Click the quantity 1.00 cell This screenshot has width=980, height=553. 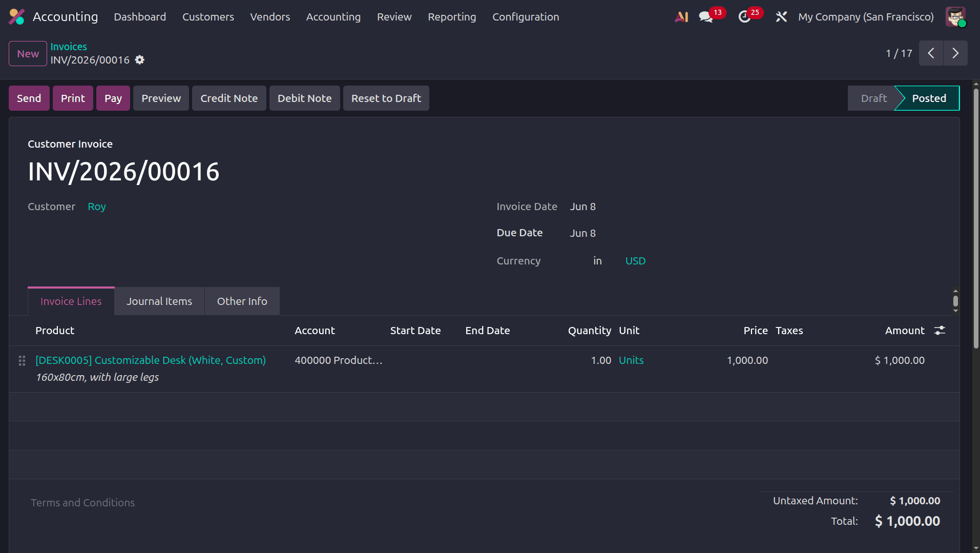pos(601,360)
